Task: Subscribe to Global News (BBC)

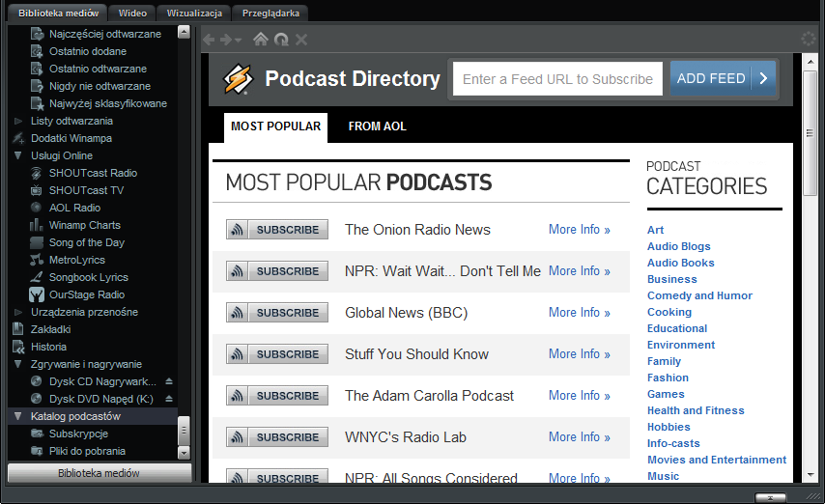Action: [277, 313]
